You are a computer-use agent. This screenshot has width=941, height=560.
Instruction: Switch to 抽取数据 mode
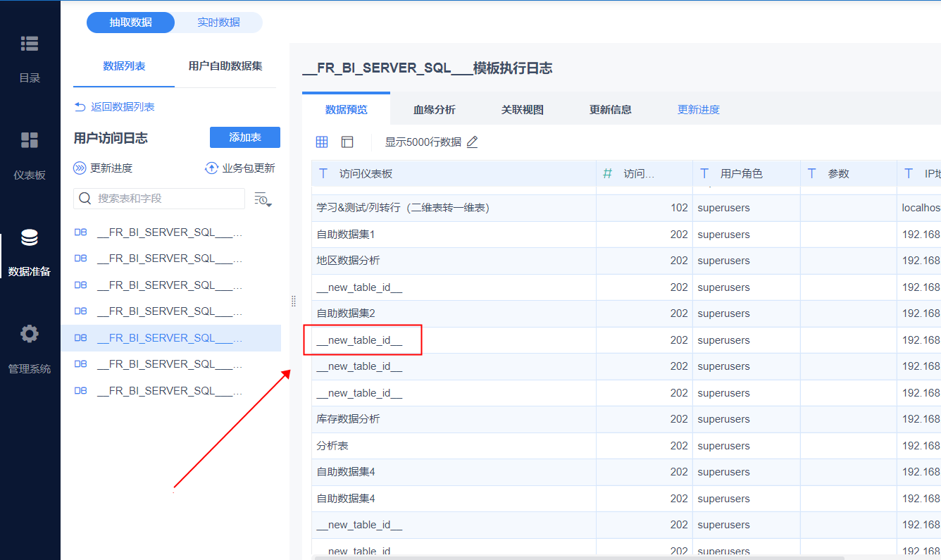130,23
